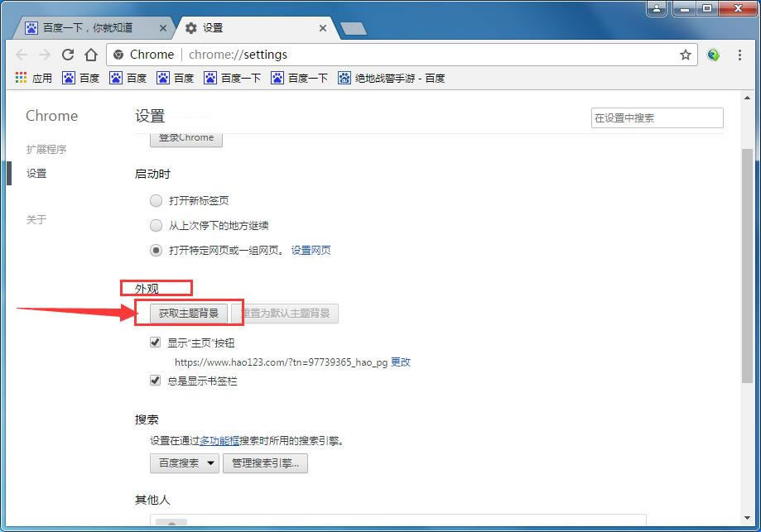761x532 pixels.
Task: Click the vertical scrollbar thumb
Action: click(x=748, y=266)
